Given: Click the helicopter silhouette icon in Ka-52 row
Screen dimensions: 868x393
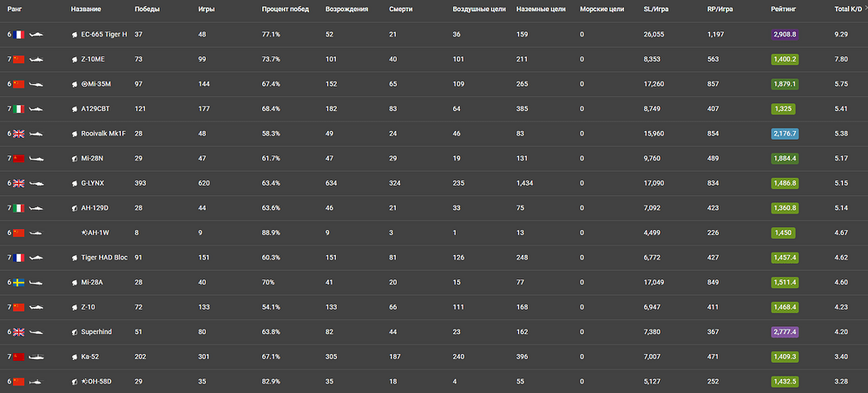Looking at the screenshot, I should pos(36,357).
